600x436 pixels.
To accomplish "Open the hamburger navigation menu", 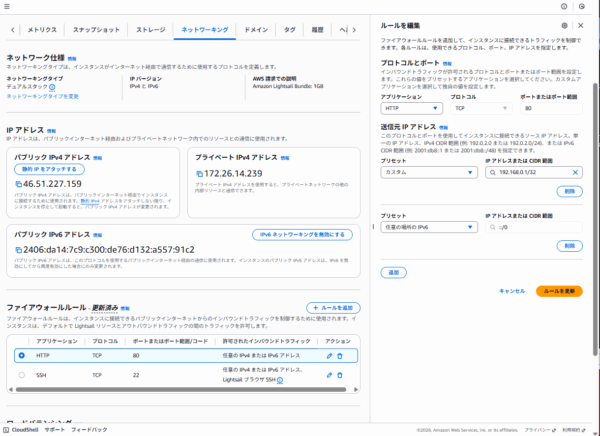I will click(x=7, y=7).
